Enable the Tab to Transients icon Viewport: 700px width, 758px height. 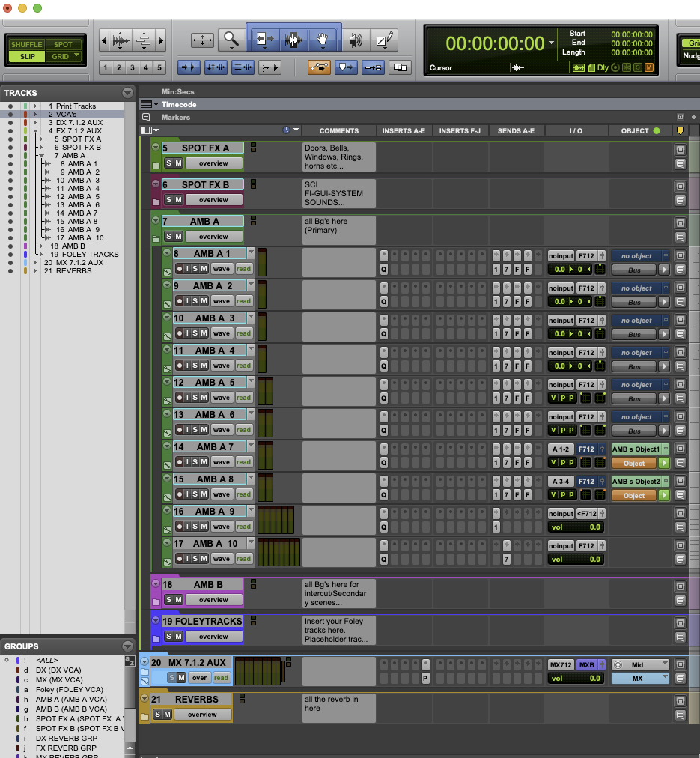tap(189, 67)
